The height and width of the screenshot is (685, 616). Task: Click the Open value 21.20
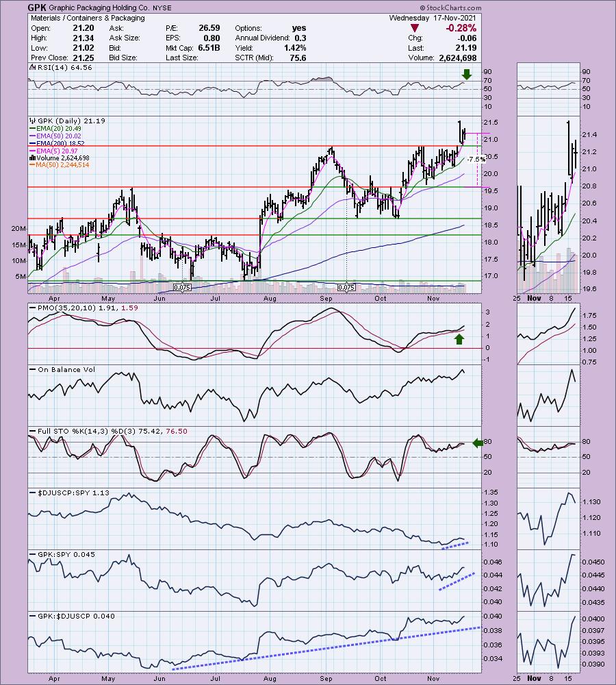tap(83, 28)
